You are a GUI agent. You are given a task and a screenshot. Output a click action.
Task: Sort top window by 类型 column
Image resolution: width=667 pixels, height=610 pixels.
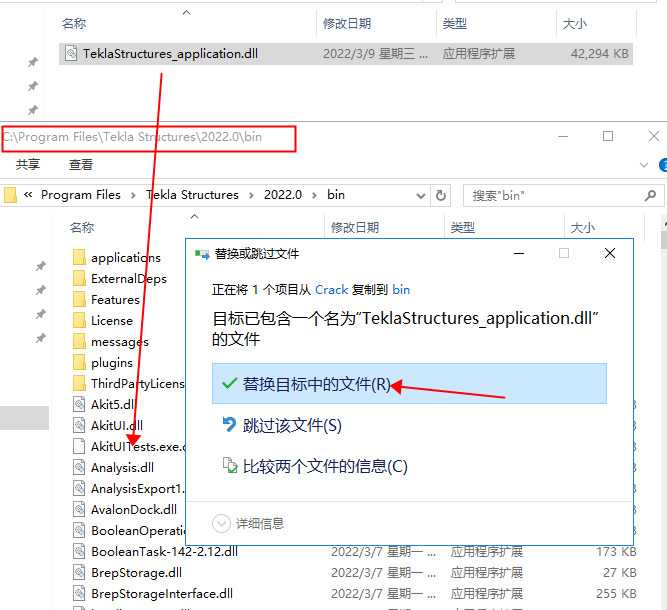pyautogui.click(x=454, y=23)
